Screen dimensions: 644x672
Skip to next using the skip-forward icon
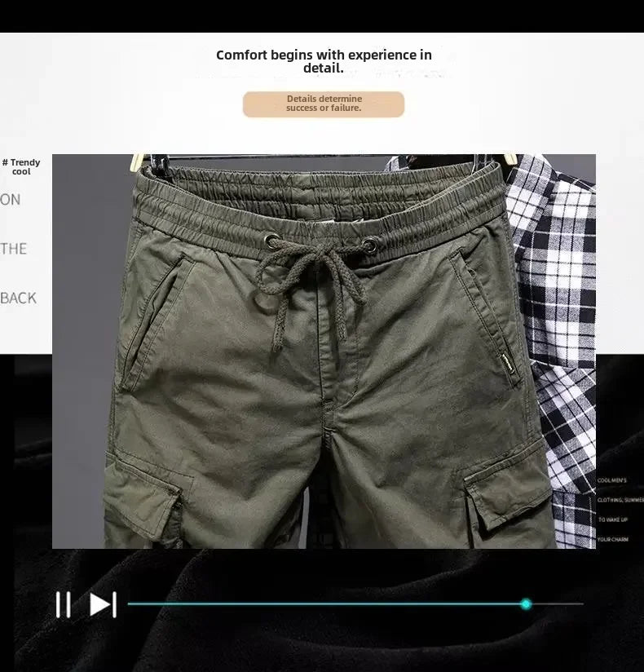103,604
